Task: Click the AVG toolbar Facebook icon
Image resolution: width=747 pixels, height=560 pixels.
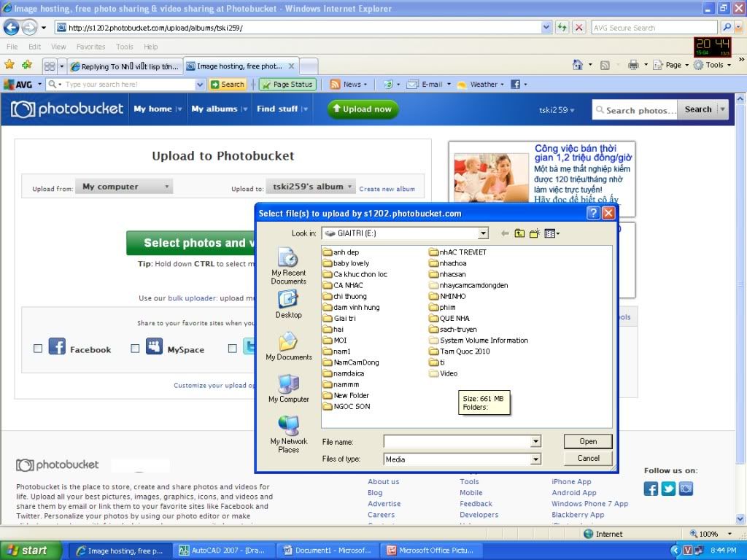Action: click(x=515, y=85)
